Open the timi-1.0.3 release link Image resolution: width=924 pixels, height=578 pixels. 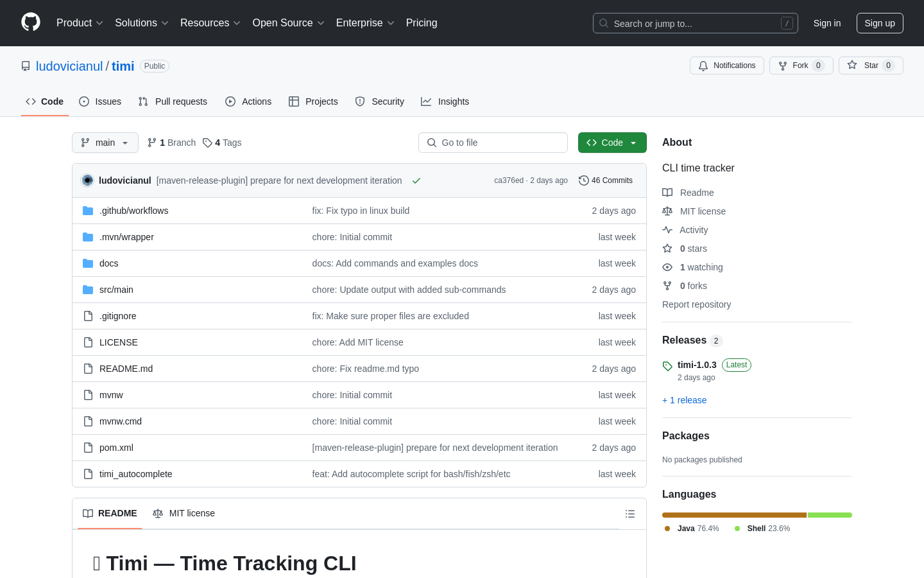coord(697,365)
